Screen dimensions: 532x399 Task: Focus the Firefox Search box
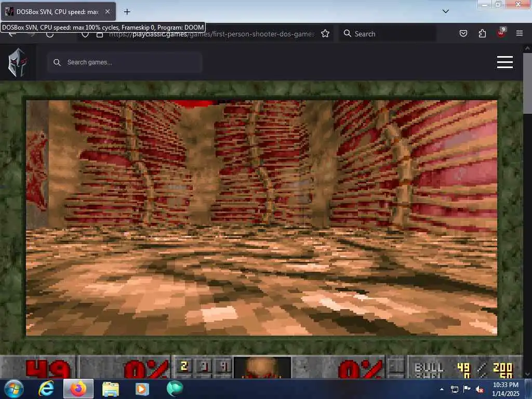point(388,34)
